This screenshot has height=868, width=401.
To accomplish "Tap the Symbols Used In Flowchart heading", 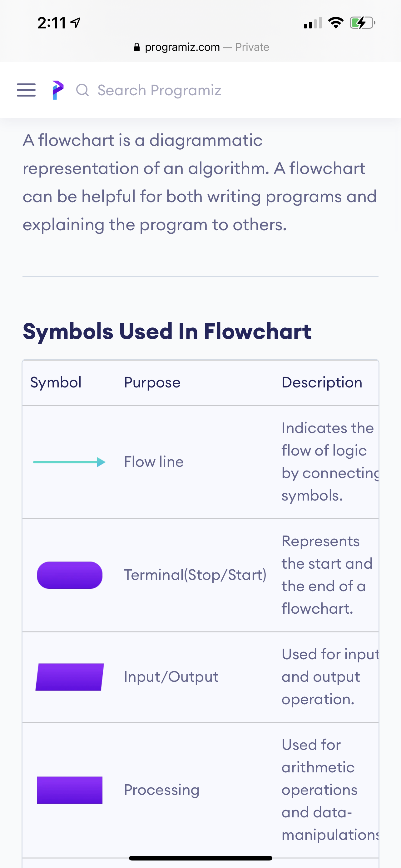I will click(167, 331).
